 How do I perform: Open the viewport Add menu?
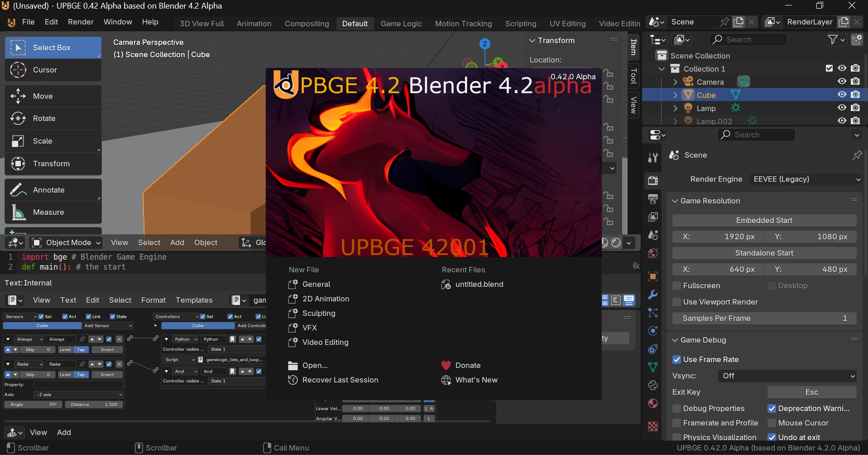coord(177,242)
